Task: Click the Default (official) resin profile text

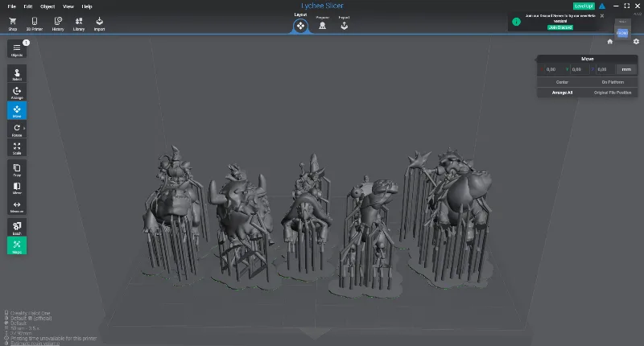Action: pyautogui.click(x=31, y=318)
